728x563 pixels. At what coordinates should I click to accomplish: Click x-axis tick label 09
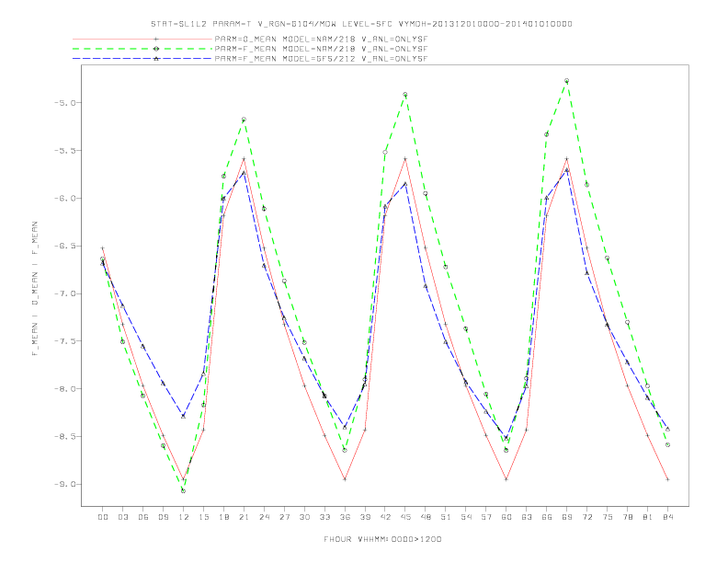pyautogui.click(x=163, y=517)
